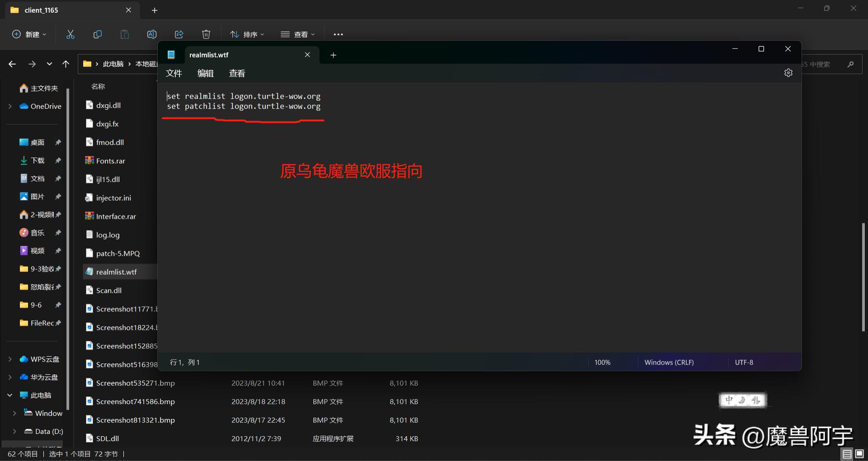Close the client_1165 Explorer tab

pyautogui.click(x=128, y=10)
